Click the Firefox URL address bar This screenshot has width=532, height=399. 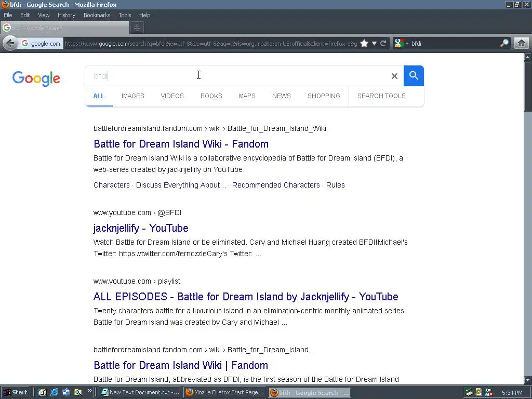pos(211,44)
